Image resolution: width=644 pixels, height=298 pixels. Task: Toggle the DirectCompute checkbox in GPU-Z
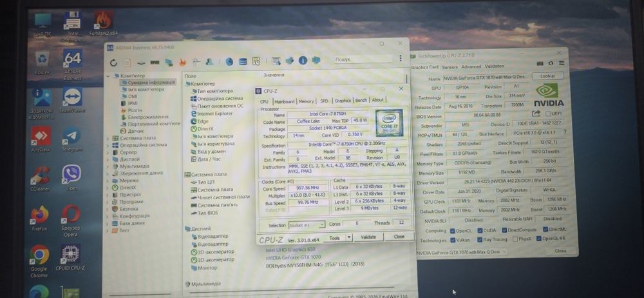[x=505, y=230]
